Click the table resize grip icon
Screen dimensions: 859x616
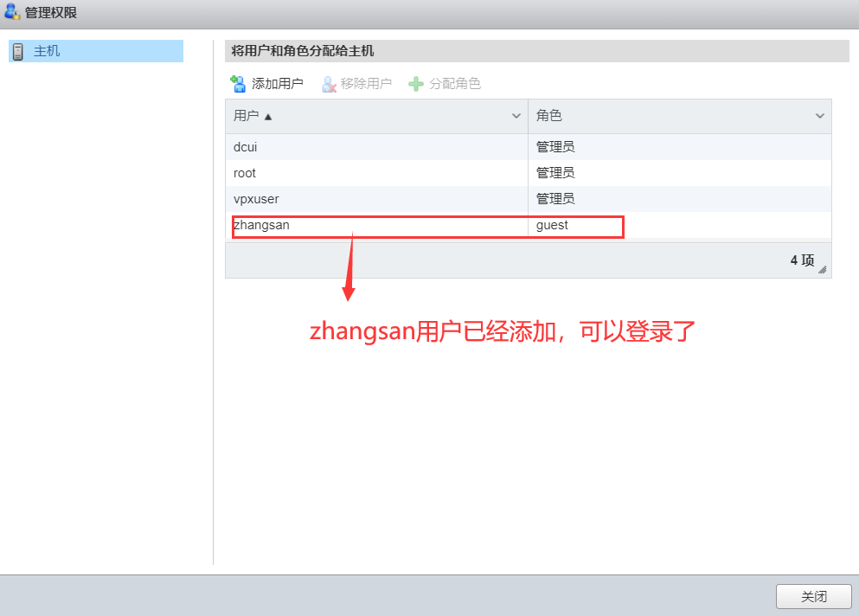click(823, 269)
